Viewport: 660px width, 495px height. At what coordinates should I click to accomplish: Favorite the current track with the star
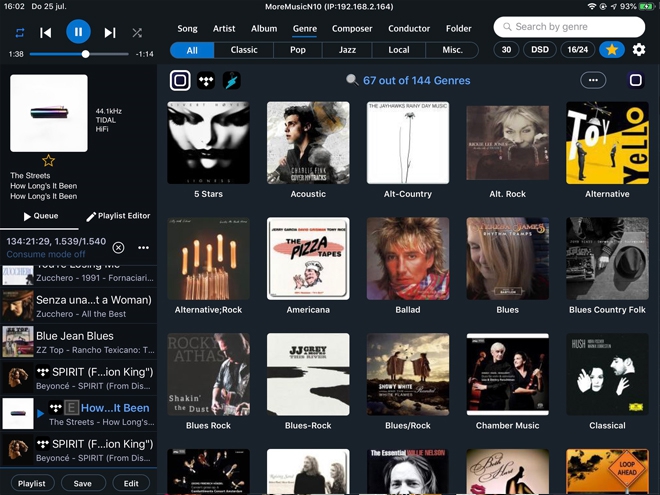tap(48, 160)
